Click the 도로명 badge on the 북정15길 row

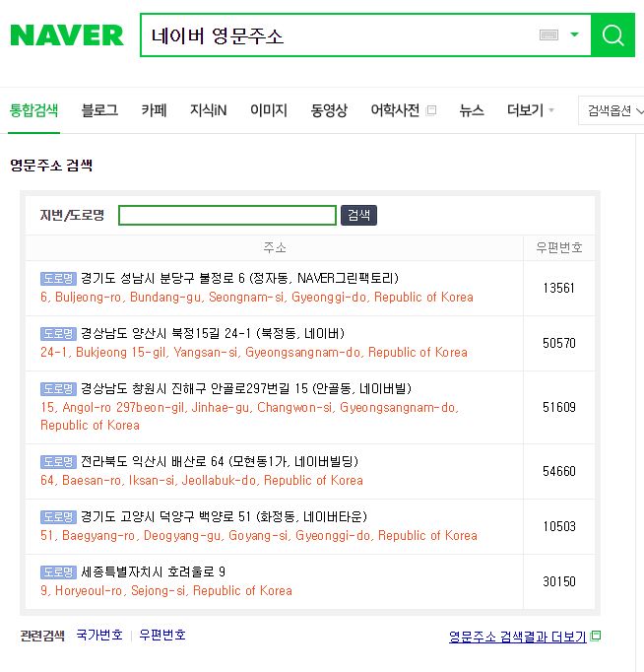tap(59, 333)
